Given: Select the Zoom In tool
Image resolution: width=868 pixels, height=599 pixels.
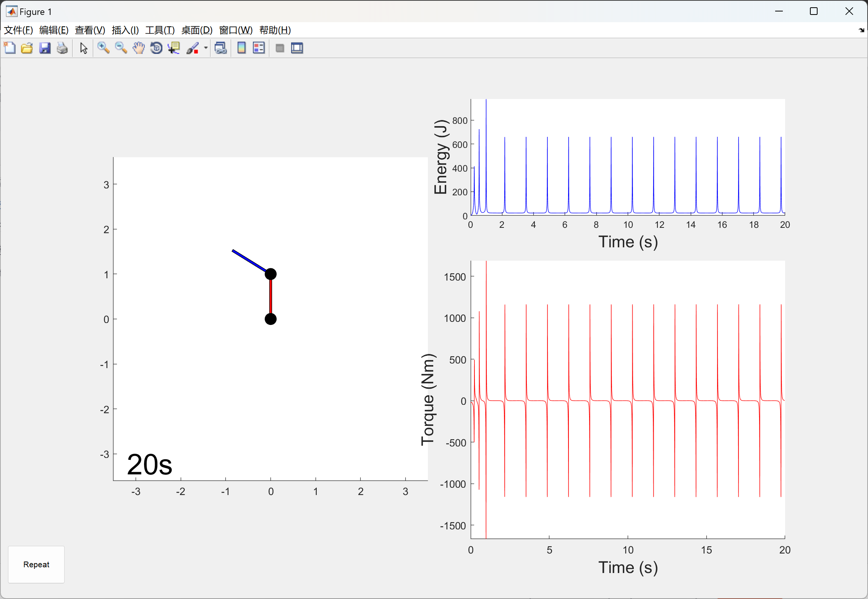Looking at the screenshot, I should coord(103,48).
